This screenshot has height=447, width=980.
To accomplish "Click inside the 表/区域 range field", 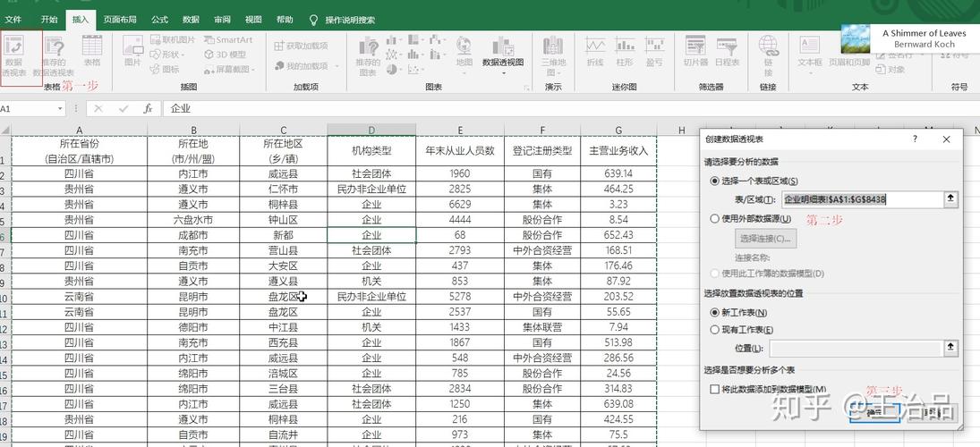I will (x=861, y=199).
